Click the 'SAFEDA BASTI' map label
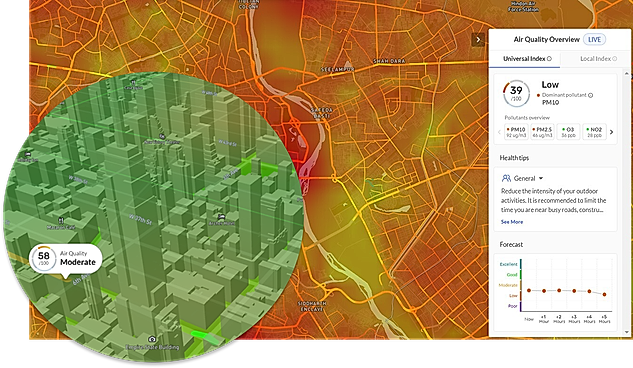The height and width of the screenshot is (368, 633). pyautogui.click(x=322, y=113)
